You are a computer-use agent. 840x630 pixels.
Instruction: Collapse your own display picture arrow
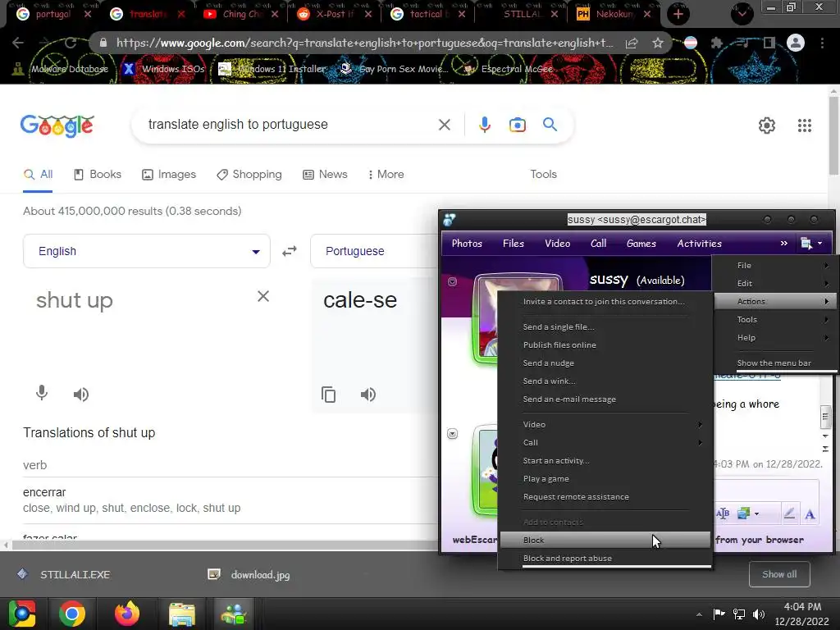point(452,433)
